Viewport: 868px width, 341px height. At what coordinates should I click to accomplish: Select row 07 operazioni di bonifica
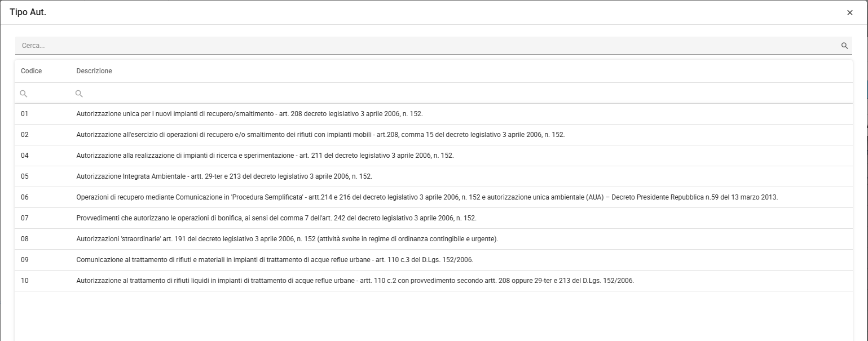pos(433,218)
